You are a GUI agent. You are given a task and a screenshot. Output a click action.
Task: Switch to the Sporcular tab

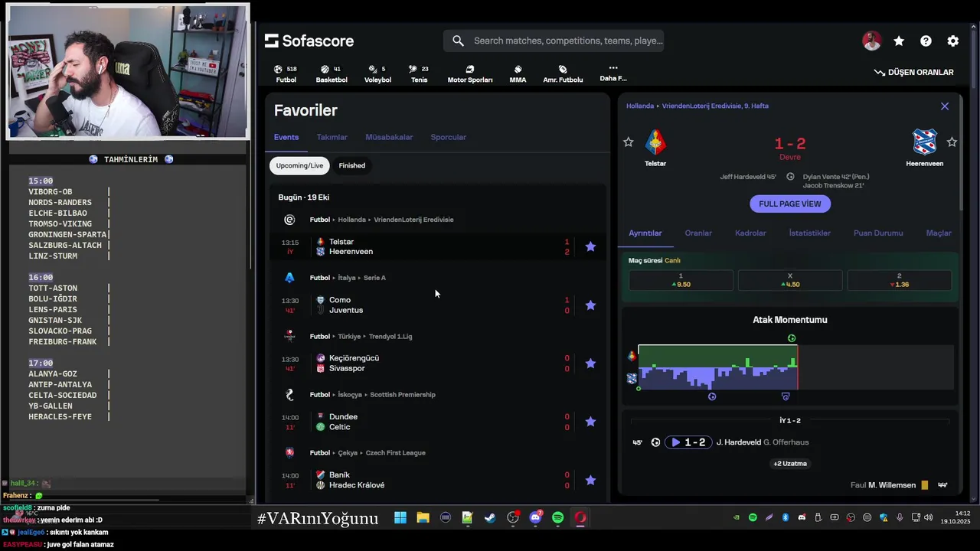pos(448,137)
